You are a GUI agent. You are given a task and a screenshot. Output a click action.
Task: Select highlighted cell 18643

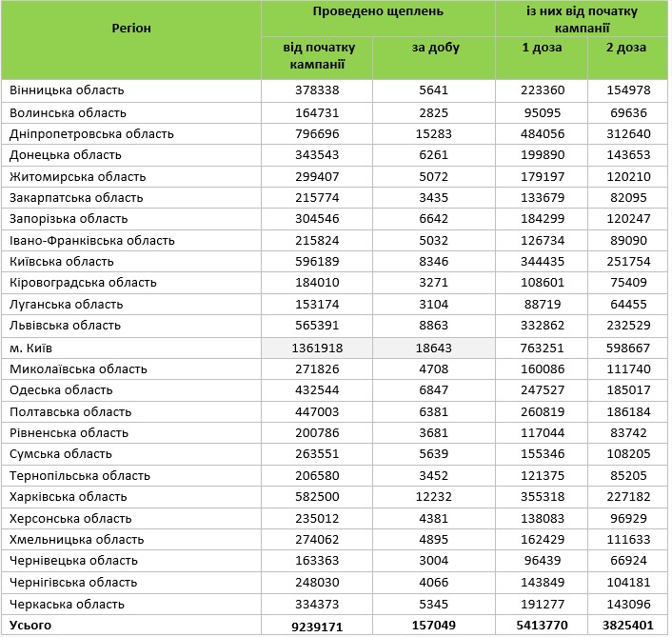tap(434, 348)
